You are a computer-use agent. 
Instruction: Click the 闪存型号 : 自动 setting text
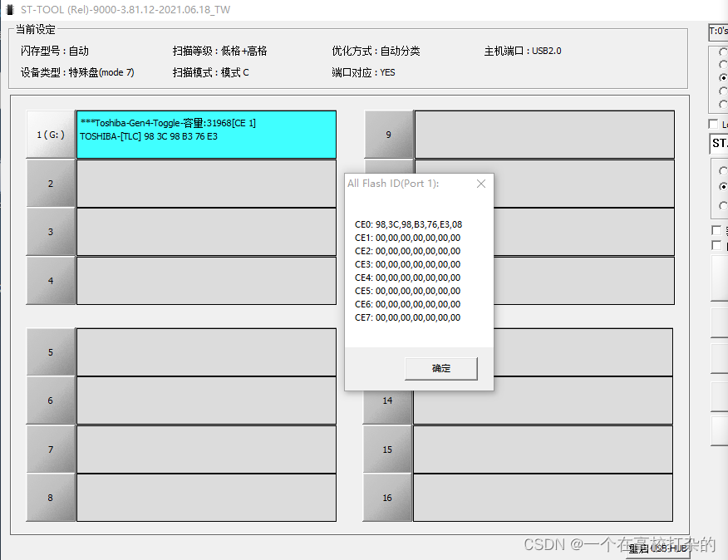[x=54, y=51]
